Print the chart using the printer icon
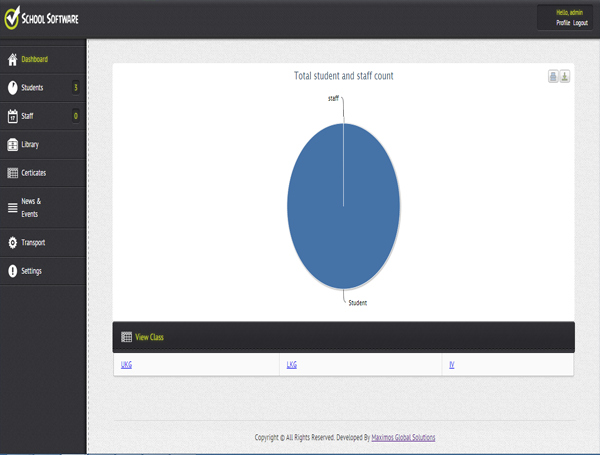600x455 pixels. (x=553, y=77)
